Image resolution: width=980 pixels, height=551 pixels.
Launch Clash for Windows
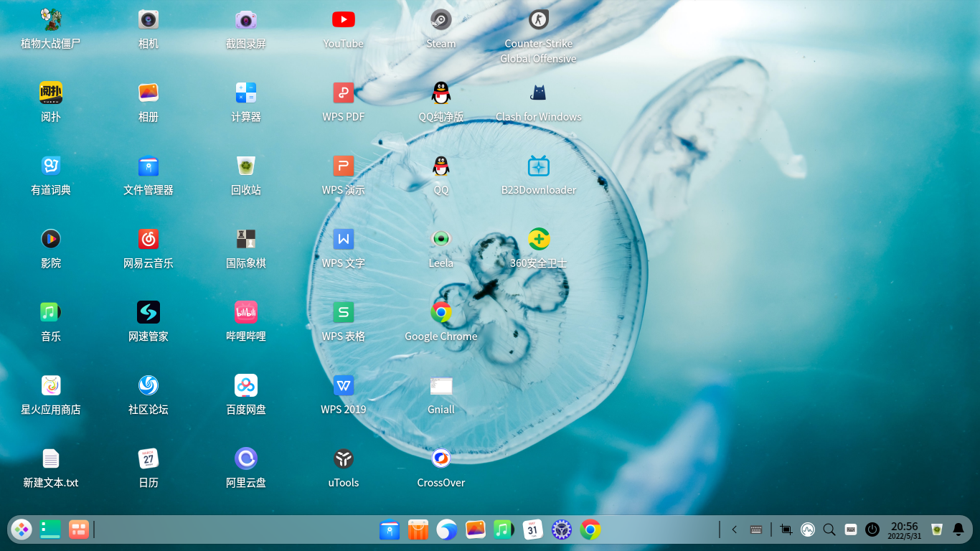click(538, 93)
